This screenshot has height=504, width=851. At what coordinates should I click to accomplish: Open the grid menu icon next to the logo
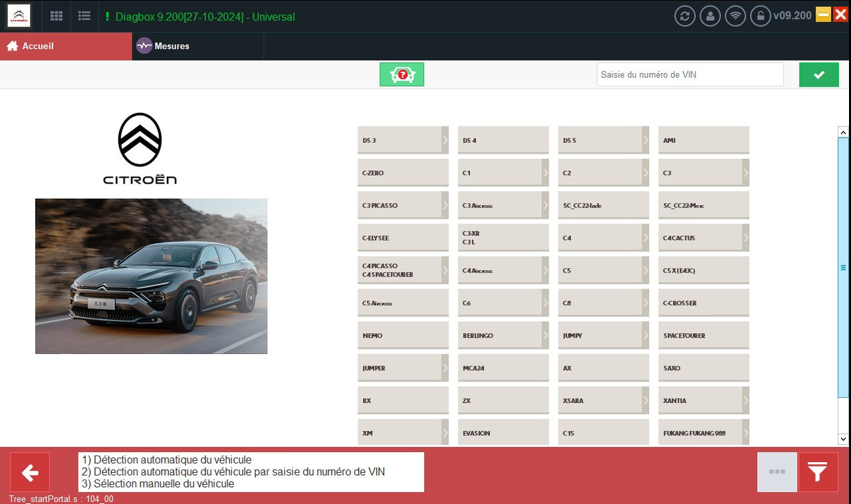pyautogui.click(x=56, y=16)
